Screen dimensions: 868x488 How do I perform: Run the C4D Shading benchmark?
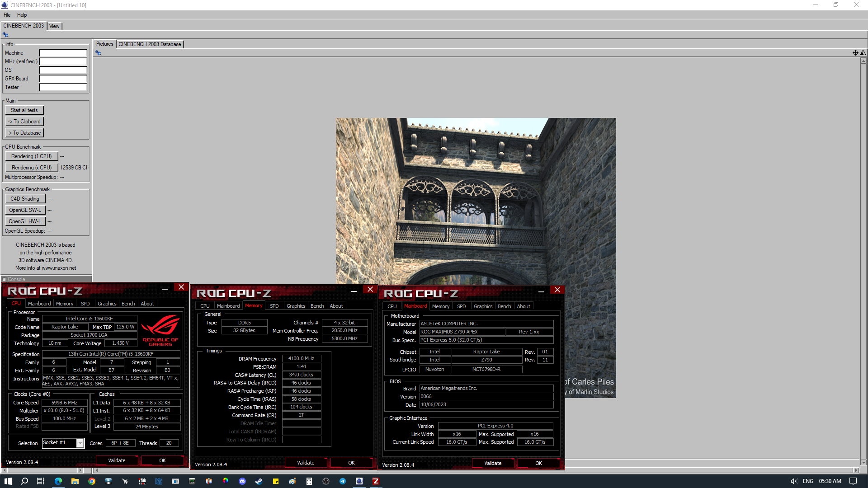pyautogui.click(x=25, y=199)
